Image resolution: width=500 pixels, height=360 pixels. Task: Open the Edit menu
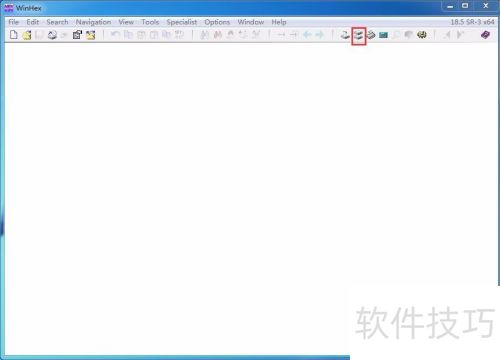point(33,22)
